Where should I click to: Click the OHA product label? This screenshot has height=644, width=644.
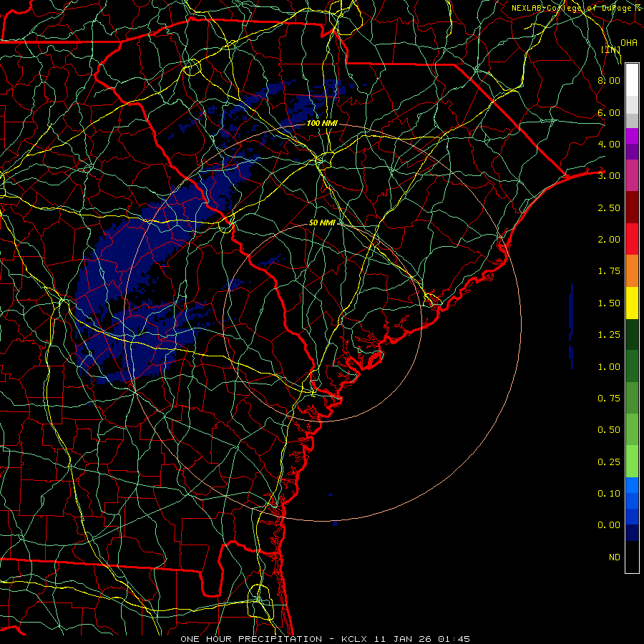pos(629,42)
